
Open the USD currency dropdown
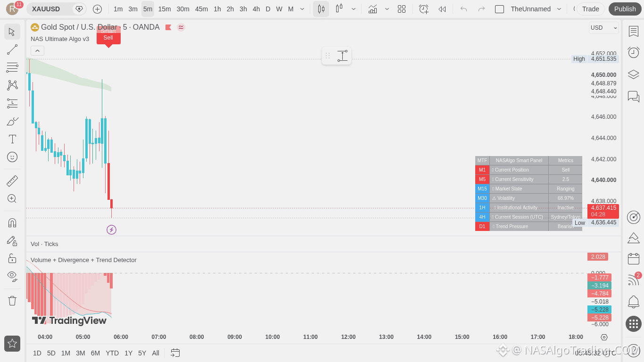point(604,28)
